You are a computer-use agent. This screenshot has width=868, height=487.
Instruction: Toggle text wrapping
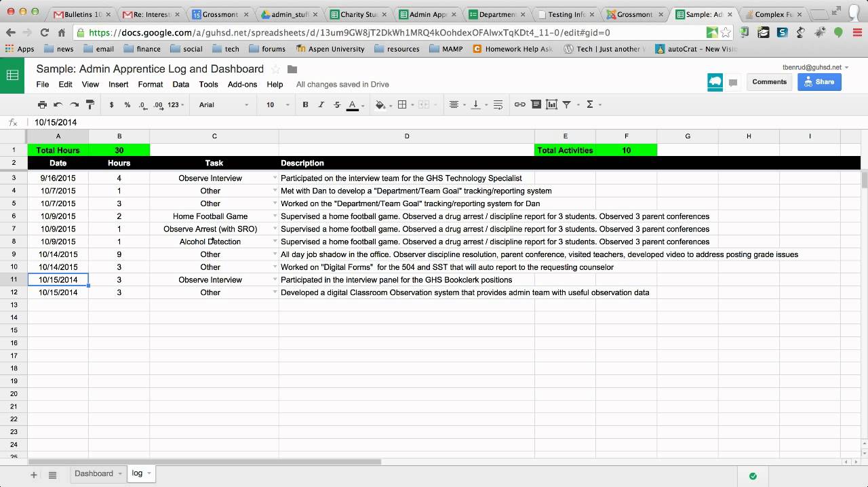(498, 104)
